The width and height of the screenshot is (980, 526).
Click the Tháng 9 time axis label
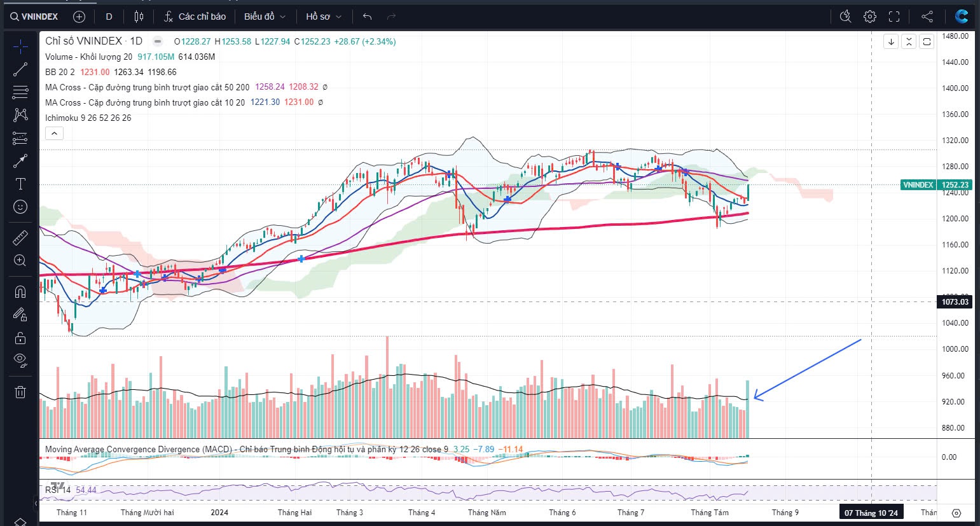785,513
